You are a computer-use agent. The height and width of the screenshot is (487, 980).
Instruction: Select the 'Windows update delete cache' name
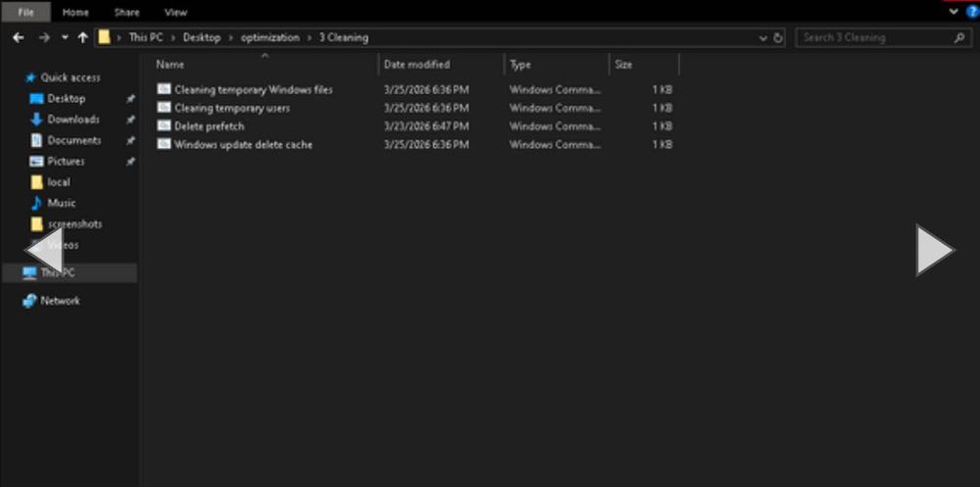click(243, 145)
